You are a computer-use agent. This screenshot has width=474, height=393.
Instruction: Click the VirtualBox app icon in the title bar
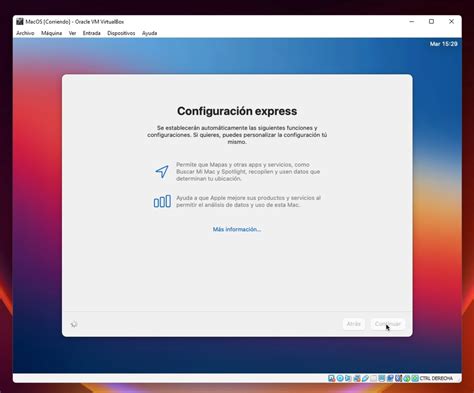tap(20, 22)
